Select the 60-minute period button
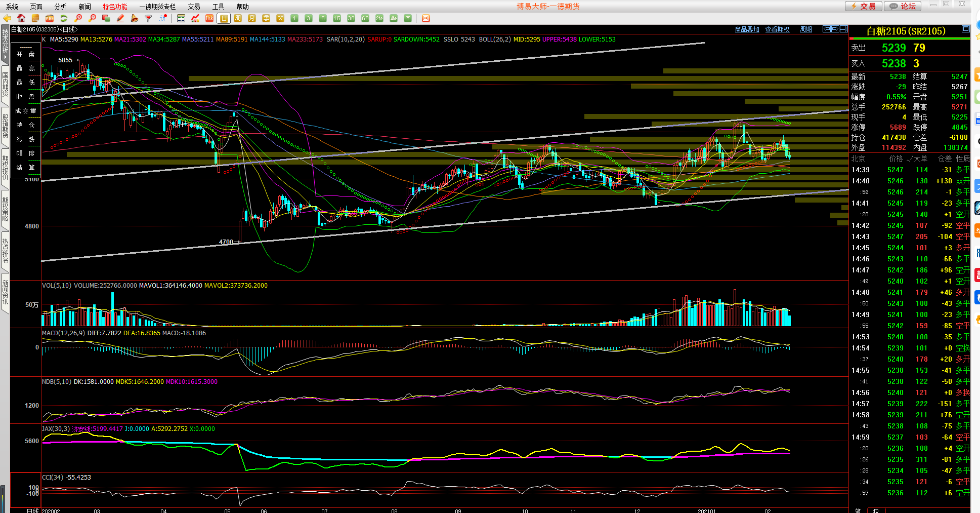Image resolution: width=980 pixels, height=513 pixels. (x=365, y=18)
